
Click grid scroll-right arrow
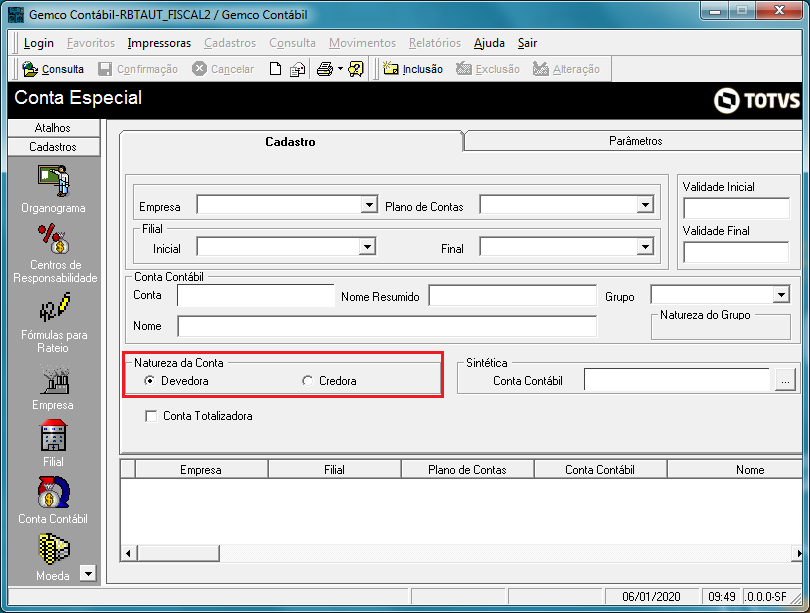click(798, 553)
